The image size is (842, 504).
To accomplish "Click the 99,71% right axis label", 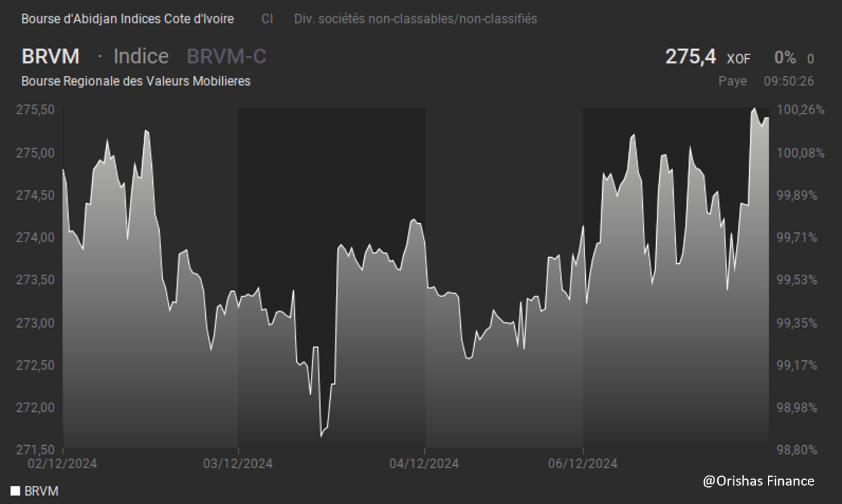I will point(798,237).
